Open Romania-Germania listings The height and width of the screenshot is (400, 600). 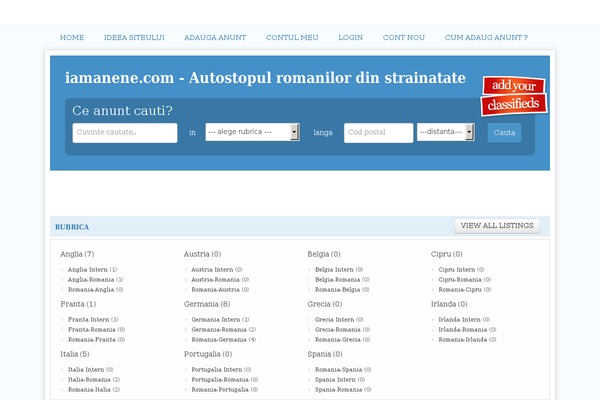(x=223, y=339)
